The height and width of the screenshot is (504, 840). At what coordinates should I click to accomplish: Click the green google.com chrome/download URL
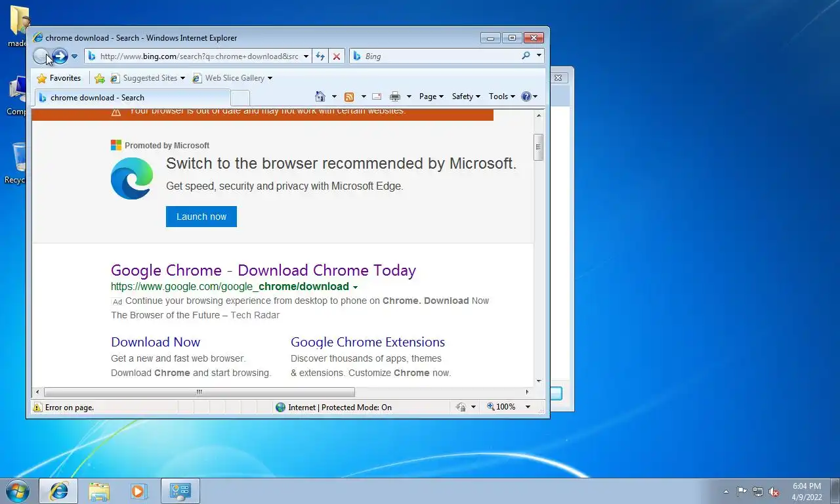pyautogui.click(x=230, y=287)
